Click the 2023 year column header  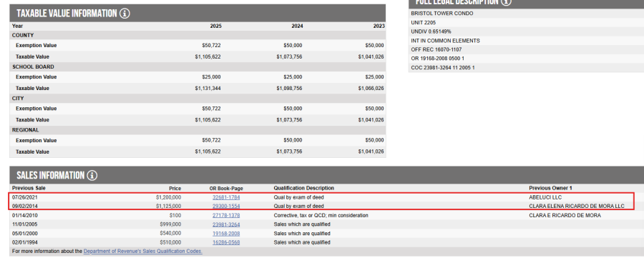[x=379, y=26]
